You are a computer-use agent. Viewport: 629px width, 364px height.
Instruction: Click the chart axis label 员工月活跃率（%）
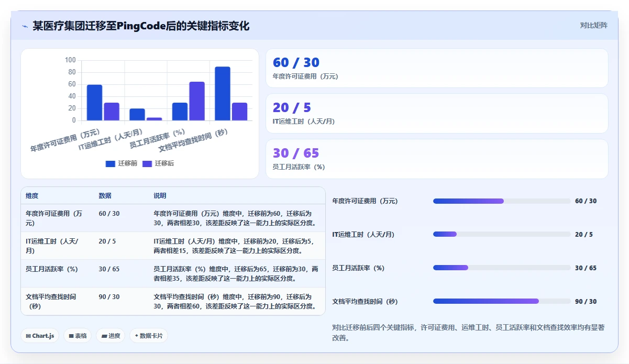click(157, 139)
